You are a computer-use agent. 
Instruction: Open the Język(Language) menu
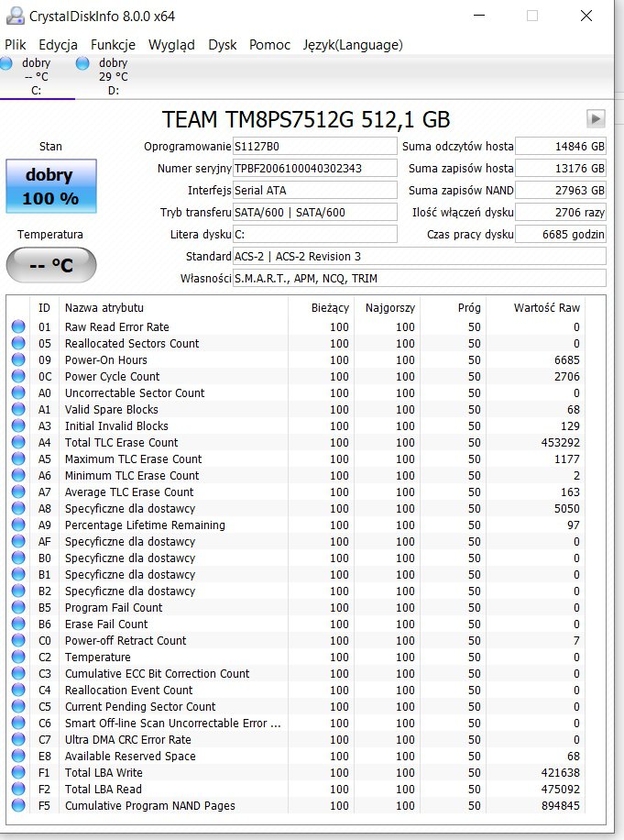tap(353, 44)
